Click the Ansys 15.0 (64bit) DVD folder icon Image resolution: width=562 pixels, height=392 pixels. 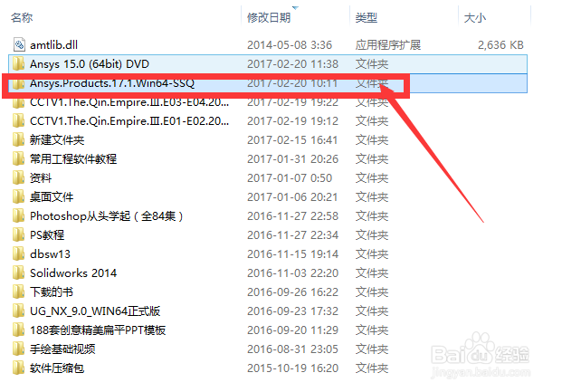pyautogui.click(x=18, y=64)
